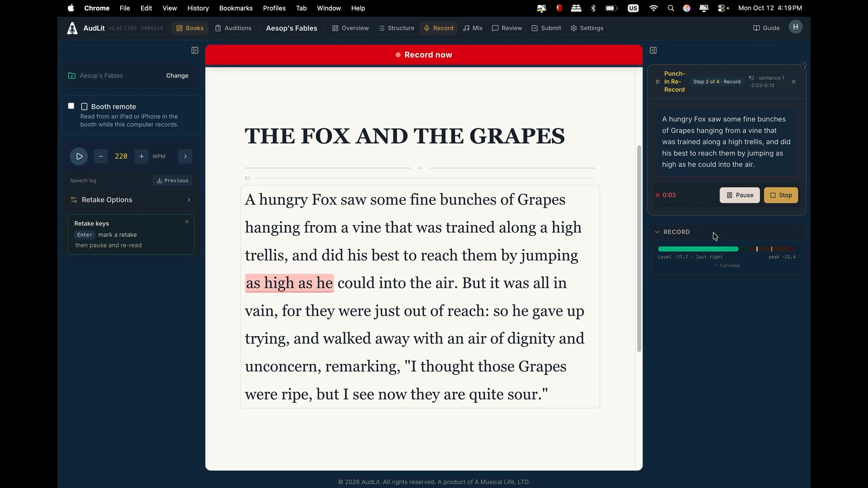Collapse the RECORD section
This screenshot has width=868, height=488.
point(657,232)
